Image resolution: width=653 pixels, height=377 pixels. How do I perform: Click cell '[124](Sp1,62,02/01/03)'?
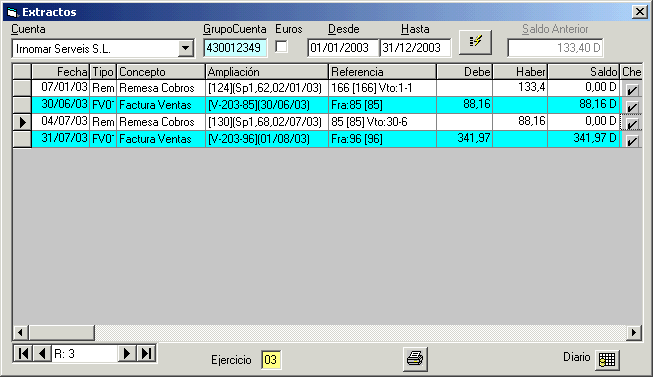pos(267,88)
